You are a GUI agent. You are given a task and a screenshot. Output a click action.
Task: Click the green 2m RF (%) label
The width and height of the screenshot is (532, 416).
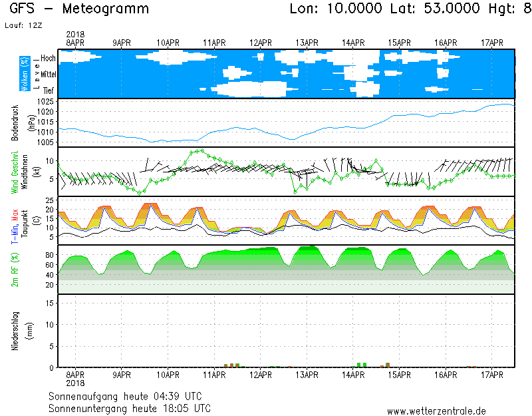(13, 270)
